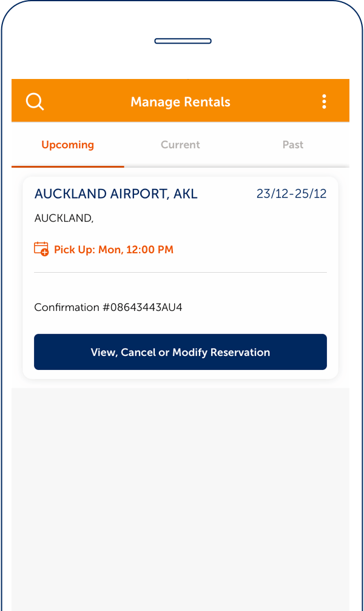Click the divider line inside reservation card
364x611 pixels.
tap(180, 273)
